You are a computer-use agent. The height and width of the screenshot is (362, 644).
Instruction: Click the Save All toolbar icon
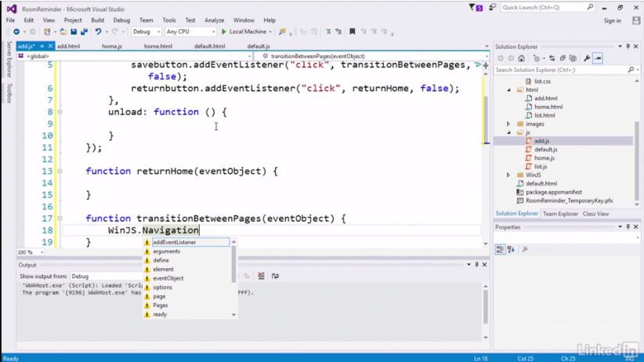click(84, 31)
